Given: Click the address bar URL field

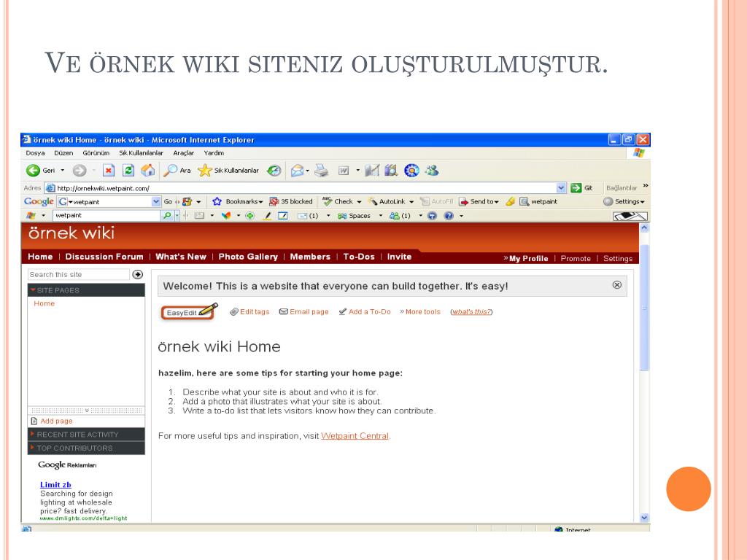Looking at the screenshot, I should (306, 188).
